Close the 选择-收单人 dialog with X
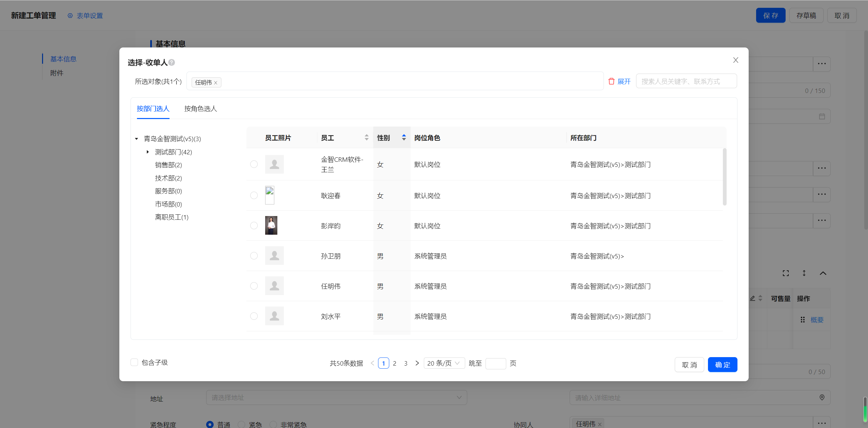This screenshot has width=868, height=428. (735, 60)
